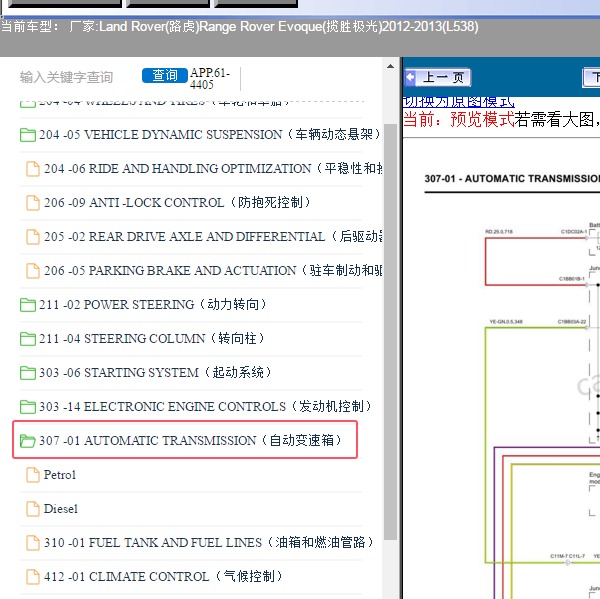Click folder icon of 211-04 Steering Column

28,339
